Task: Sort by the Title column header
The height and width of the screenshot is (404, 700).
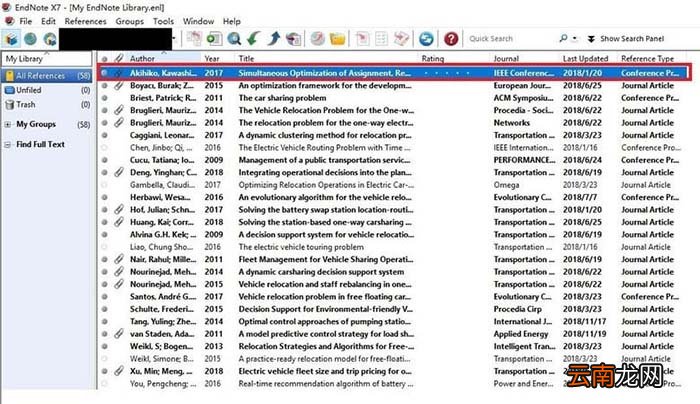Action: click(326, 58)
